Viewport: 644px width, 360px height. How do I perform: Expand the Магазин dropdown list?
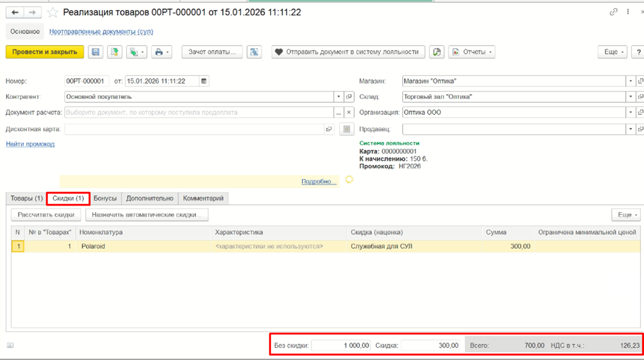630,81
